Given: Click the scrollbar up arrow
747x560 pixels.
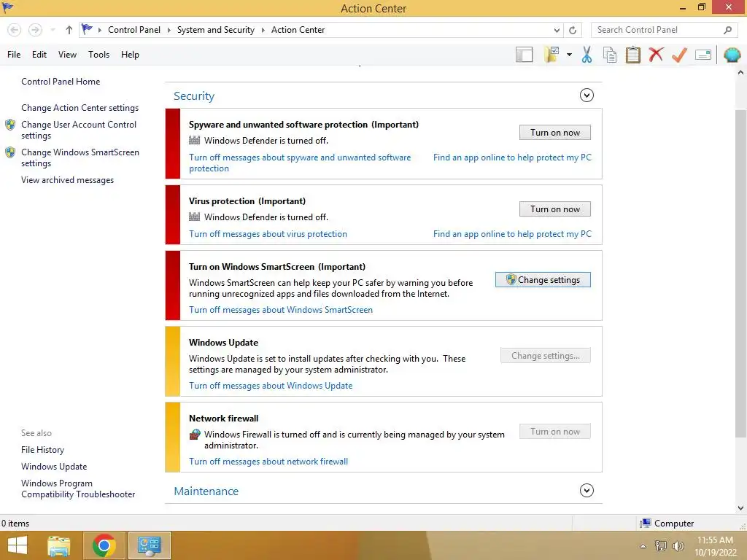Looking at the screenshot, I should click(x=740, y=73).
